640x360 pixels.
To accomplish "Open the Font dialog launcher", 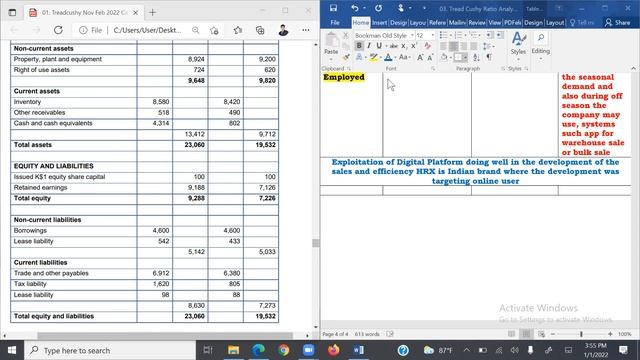I will point(433,69).
